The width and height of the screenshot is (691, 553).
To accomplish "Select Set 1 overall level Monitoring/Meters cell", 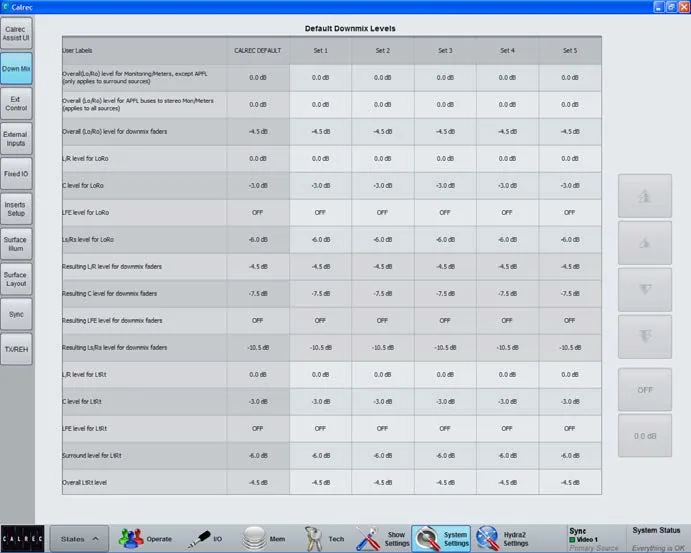I will (320, 78).
